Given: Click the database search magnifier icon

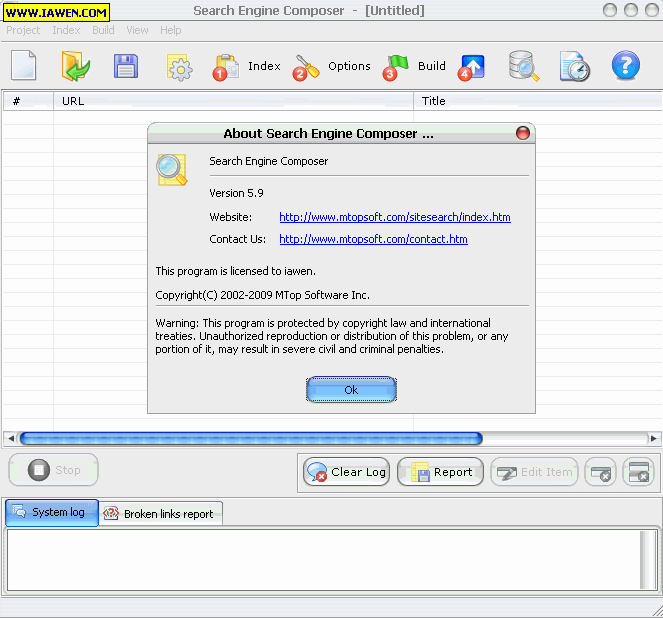Looking at the screenshot, I should pyautogui.click(x=523, y=66).
